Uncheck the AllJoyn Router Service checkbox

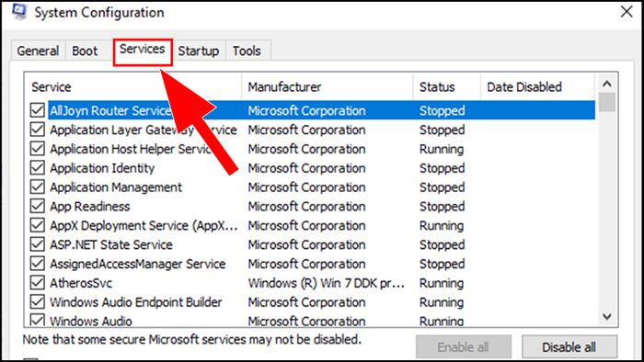pyautogui.click(x=38, y=110)
